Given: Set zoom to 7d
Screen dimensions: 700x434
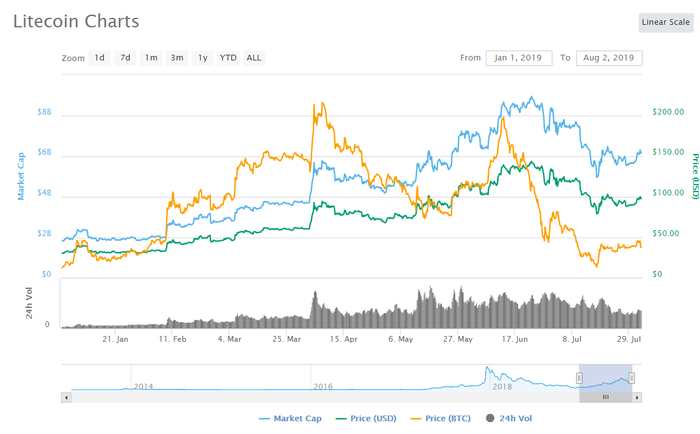Looking at the screenshot, I should point(125,58).
